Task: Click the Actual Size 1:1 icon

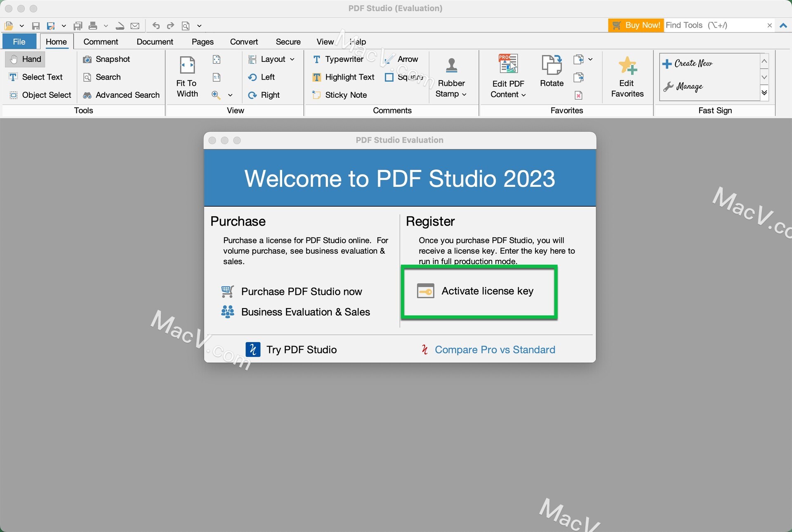Action: (x=217, y=77)
